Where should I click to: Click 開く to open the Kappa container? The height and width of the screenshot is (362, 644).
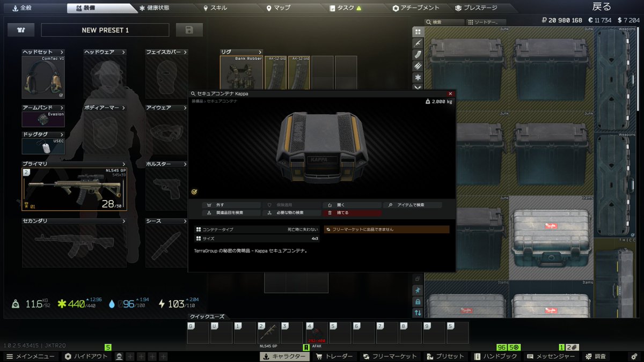(x=352, y=205)
